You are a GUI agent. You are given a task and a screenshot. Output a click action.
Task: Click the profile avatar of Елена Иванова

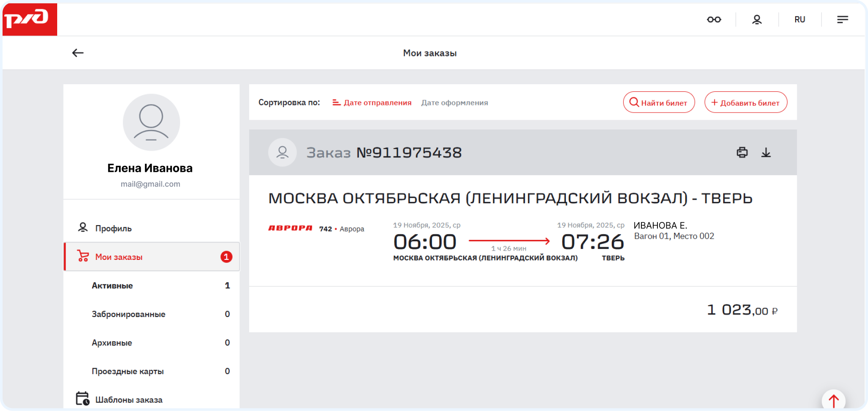pyautogui.click(x=151, y=122)
